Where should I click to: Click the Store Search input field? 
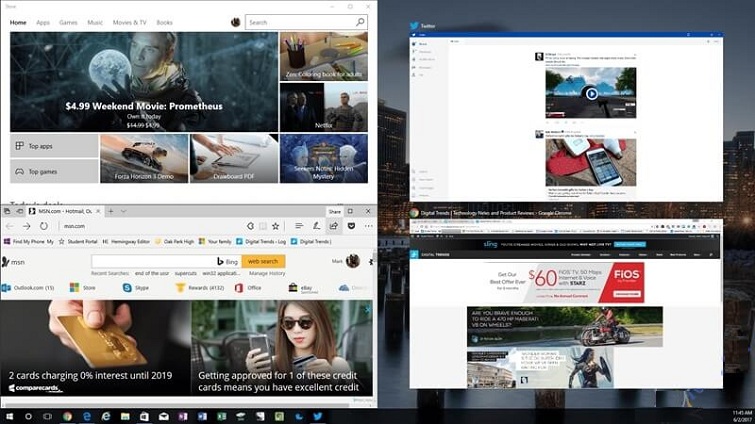pyautogui.click(x=300, y=22)
